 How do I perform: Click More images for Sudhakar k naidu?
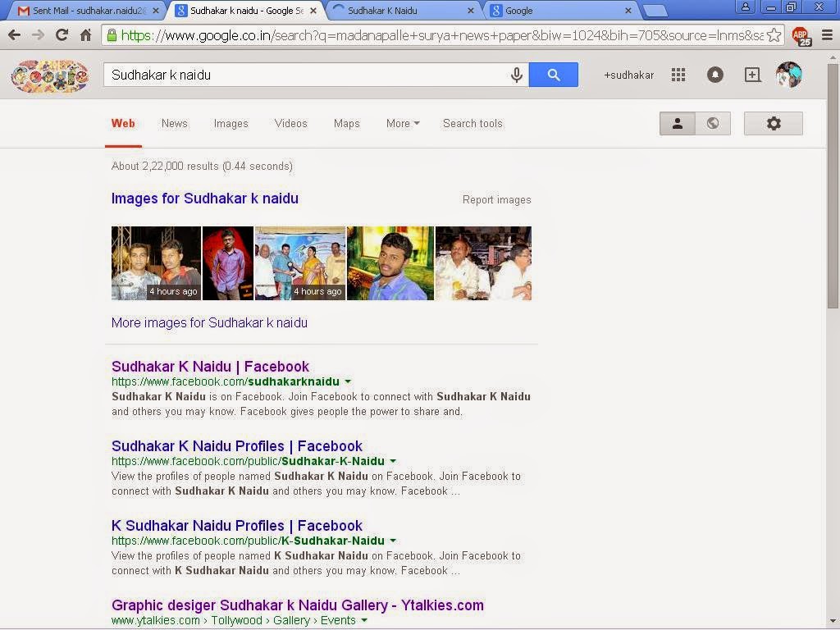click(209, 323)
